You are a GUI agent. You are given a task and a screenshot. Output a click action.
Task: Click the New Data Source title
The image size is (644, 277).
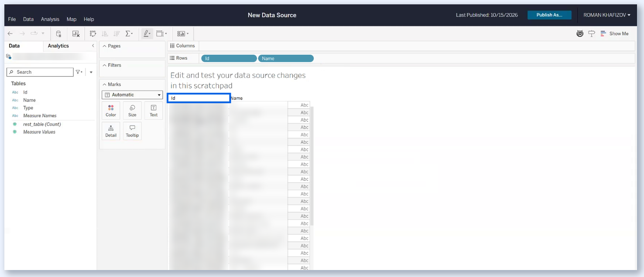pos(272,15)
